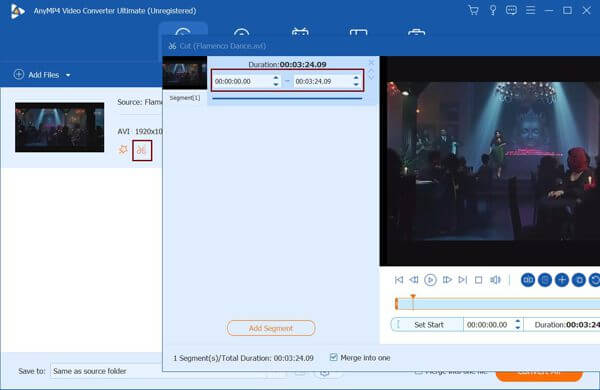
Task: Step back to the previous frame
Action: (414, 280)
